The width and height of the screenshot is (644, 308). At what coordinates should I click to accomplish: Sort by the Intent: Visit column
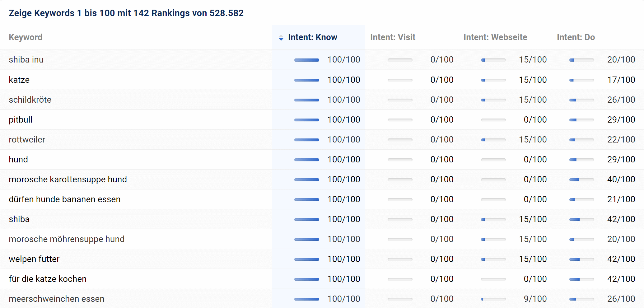(x=393, y=37)
